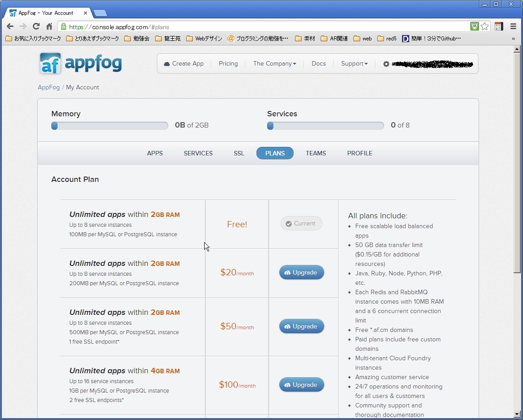Expand The Company dropdown

pyautogui.click(x=274, y=64)
